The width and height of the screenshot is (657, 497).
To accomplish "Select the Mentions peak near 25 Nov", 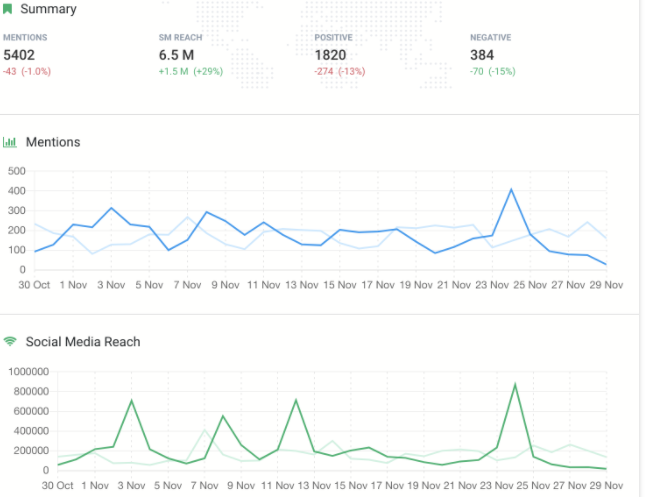I will (x=511, y=189).
